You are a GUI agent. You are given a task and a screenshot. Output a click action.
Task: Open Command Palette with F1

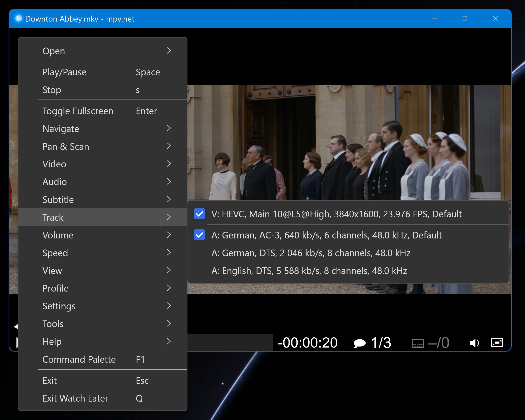click(x=103, y=359)
